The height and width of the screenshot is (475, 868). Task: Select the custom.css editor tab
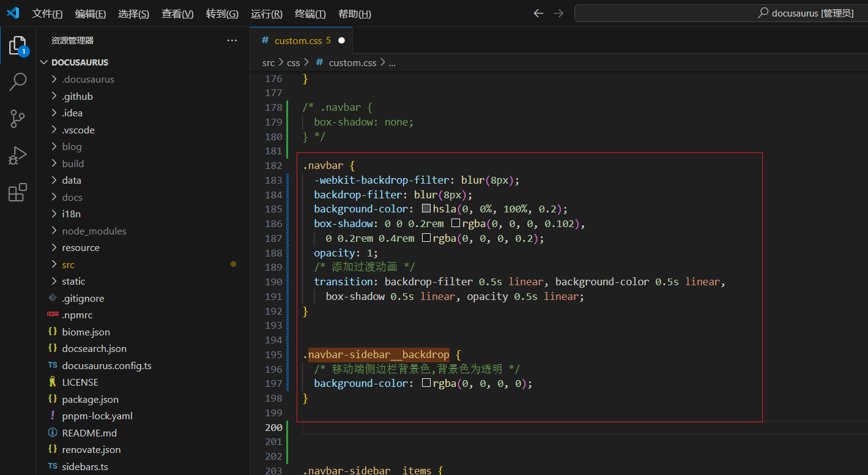(x=302, y=40)
